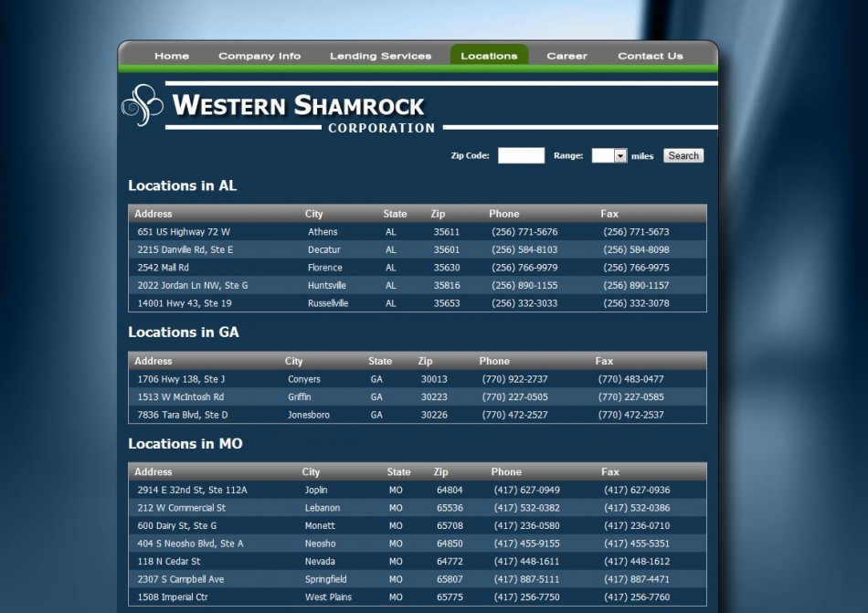Select address 14001 Hwy 43, Ste 19
This screenshot has height=613, width=868.
coord(185,303)
